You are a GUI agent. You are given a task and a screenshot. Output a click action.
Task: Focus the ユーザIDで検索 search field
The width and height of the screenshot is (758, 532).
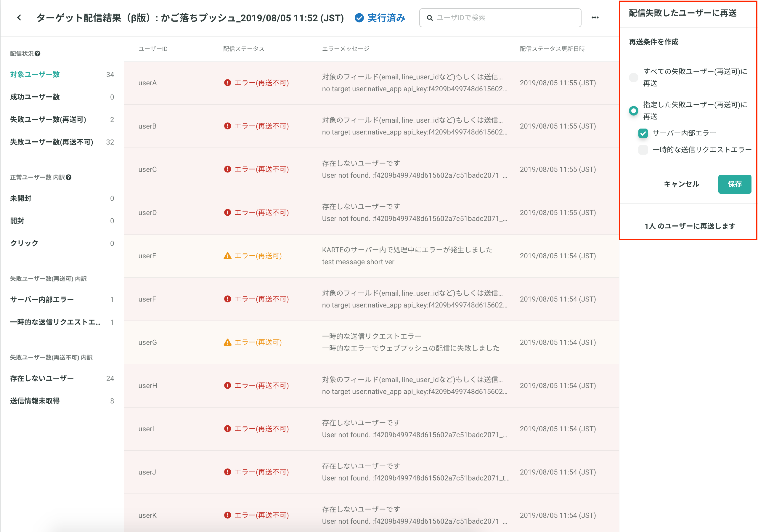(x=500, y=18)
